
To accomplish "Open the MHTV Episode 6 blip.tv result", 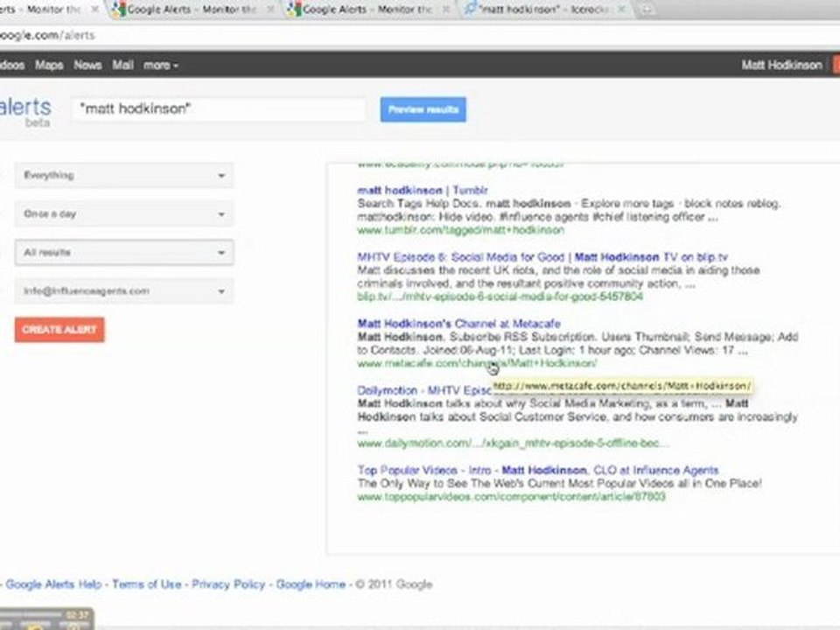I will pos(542,257).
